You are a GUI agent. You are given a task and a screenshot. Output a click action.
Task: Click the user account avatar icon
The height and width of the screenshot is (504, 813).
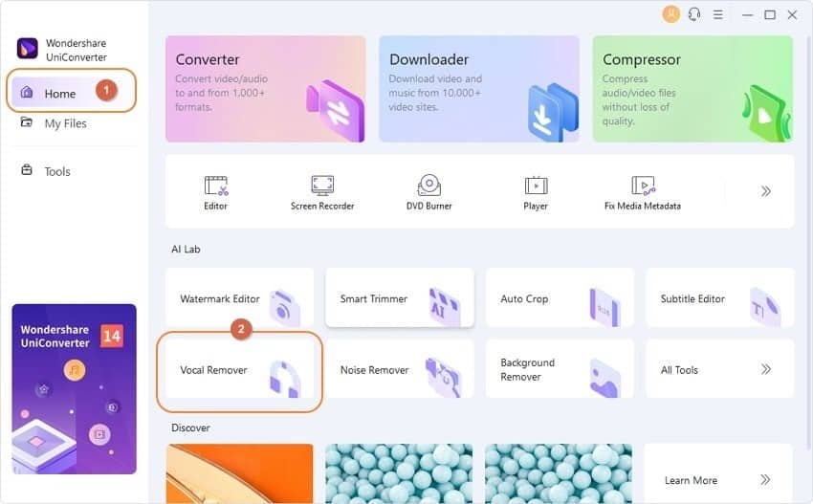[x=670, y=14]
